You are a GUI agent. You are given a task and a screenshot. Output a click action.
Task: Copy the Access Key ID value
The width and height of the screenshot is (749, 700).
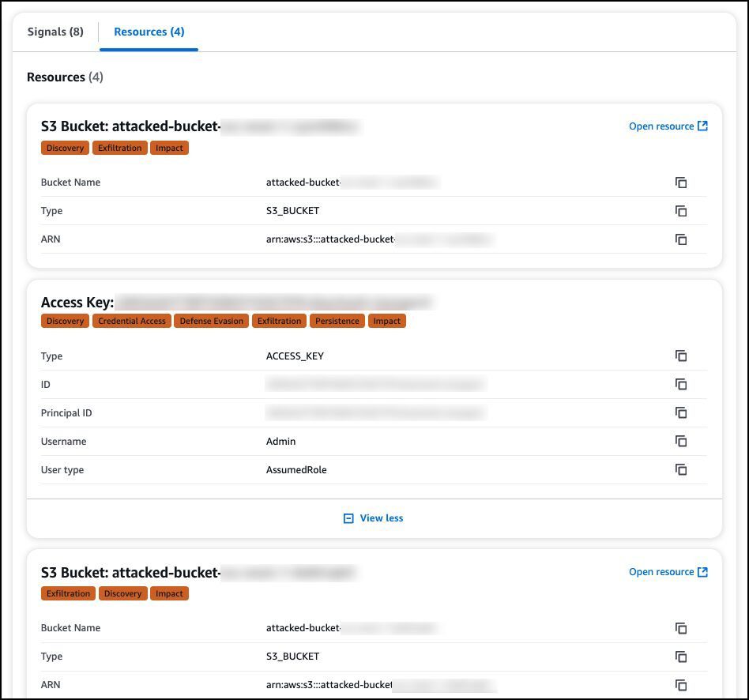point(681,384)
